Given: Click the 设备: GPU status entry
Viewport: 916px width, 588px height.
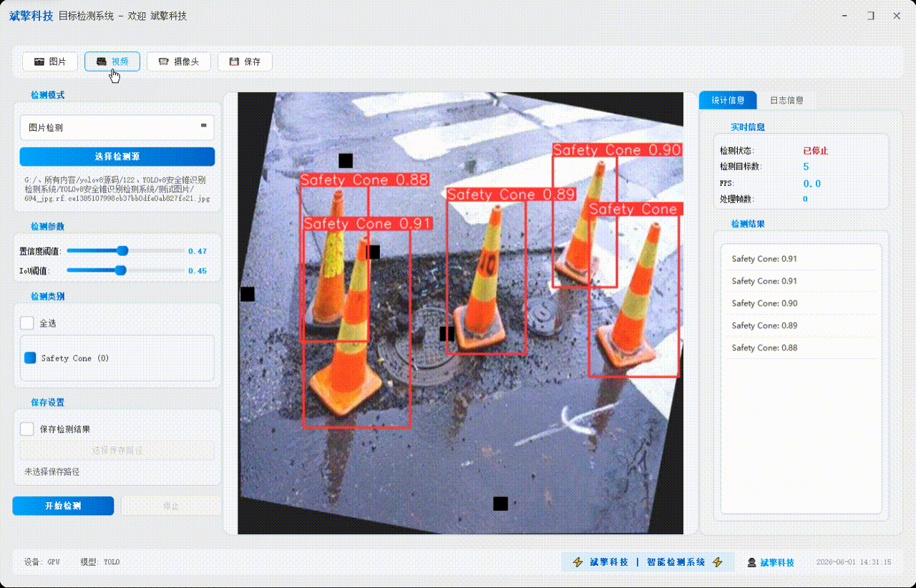Looking at the screenshot, I should point(42,562).
